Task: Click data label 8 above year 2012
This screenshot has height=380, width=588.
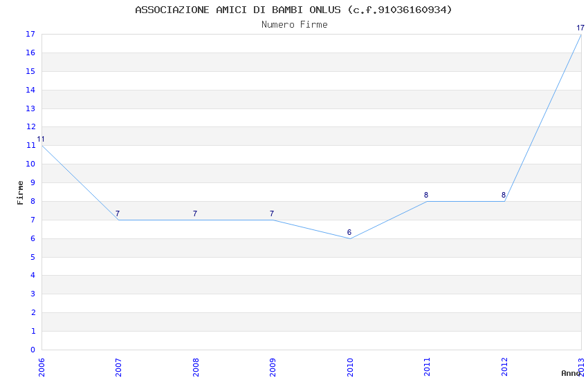Action: pos(504,195)
